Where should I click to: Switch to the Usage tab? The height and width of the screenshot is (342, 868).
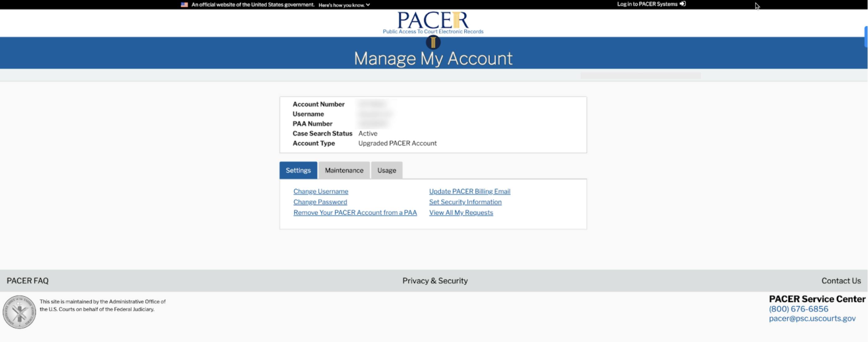pos(386,170)
